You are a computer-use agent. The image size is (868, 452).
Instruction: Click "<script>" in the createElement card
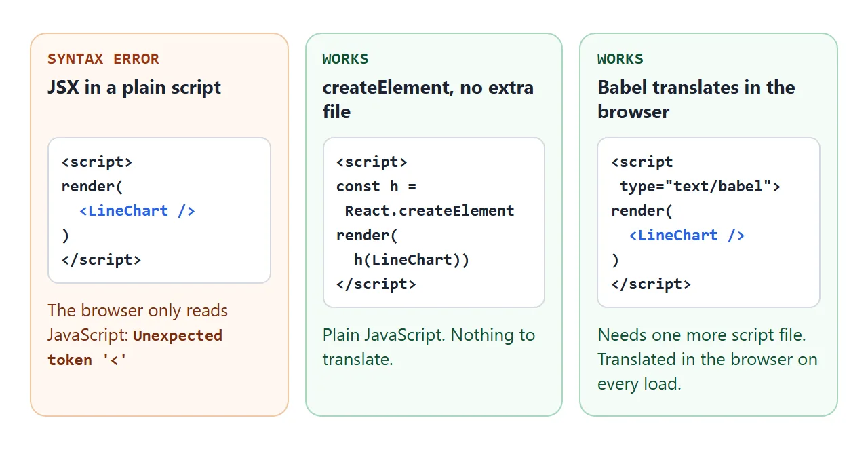372,162
